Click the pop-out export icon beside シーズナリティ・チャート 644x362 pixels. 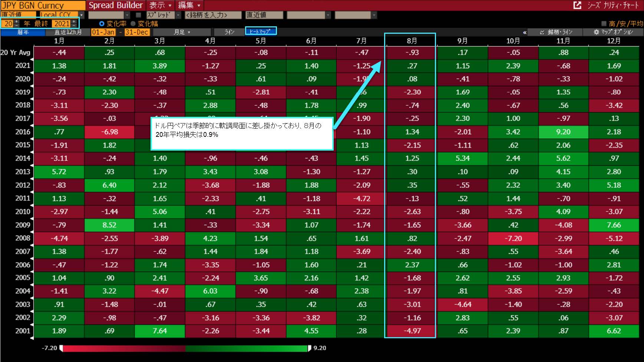[577, 5]
